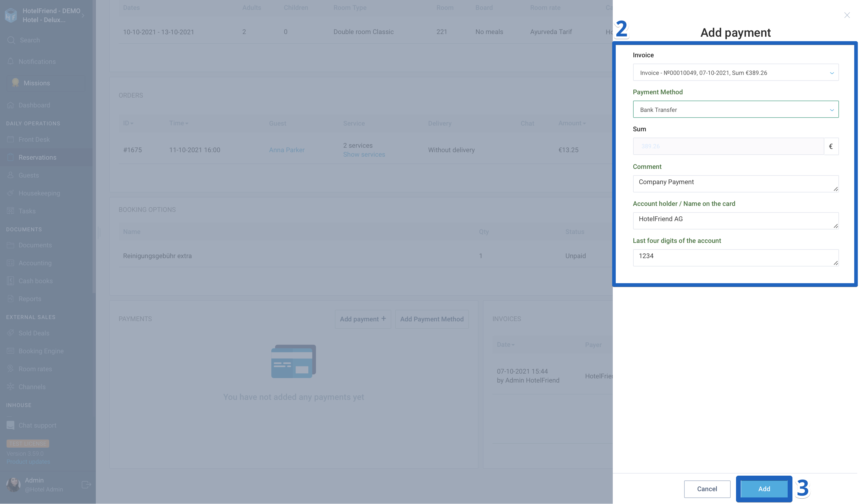
Task: Open the Invoice selection dropdown
Action: [x=735, y=73]
